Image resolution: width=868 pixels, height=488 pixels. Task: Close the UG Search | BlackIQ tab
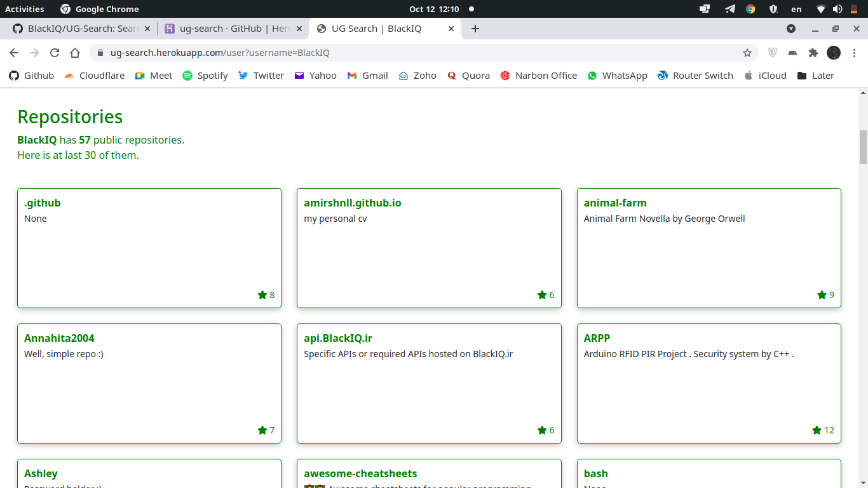pos(451,29)
